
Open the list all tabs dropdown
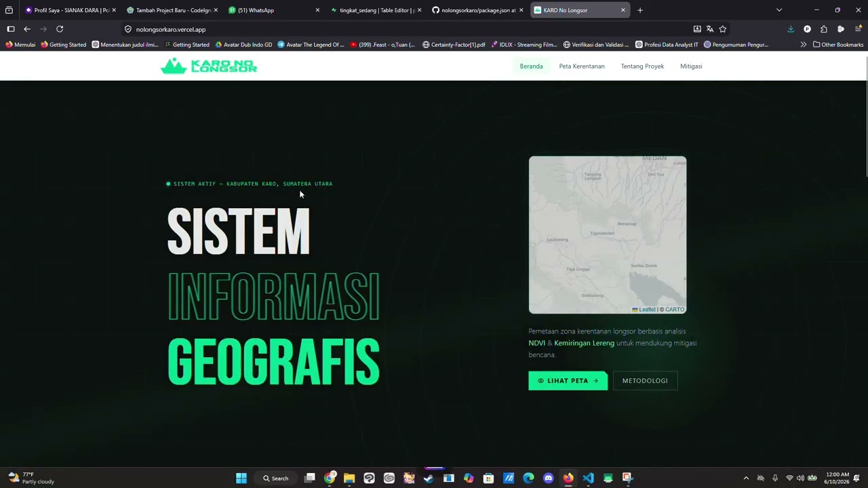click(x=779, y=10)
